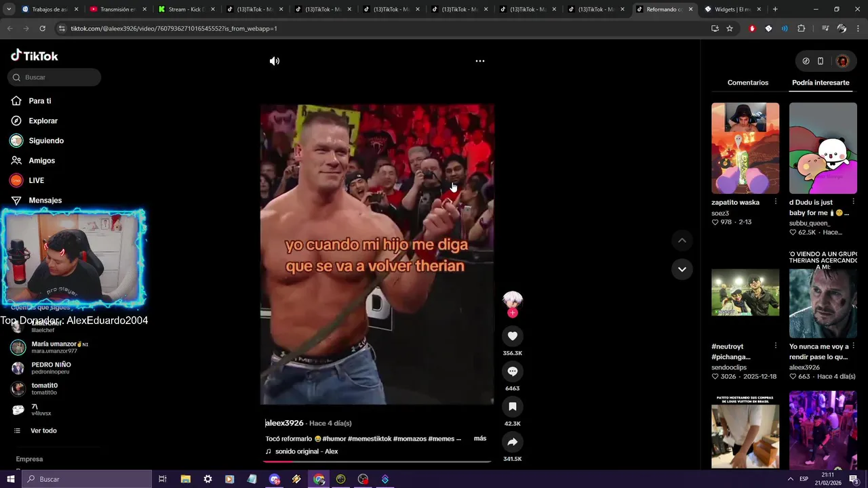Open comments via the speech bubble icon
The image size is (868, 488).
tap(513, 371)
